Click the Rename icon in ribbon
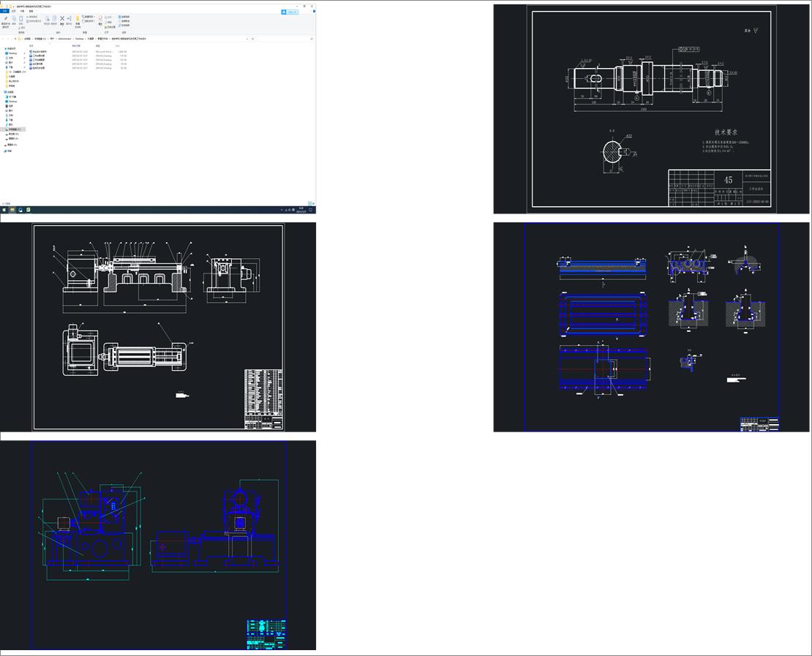 pos(69,18)
